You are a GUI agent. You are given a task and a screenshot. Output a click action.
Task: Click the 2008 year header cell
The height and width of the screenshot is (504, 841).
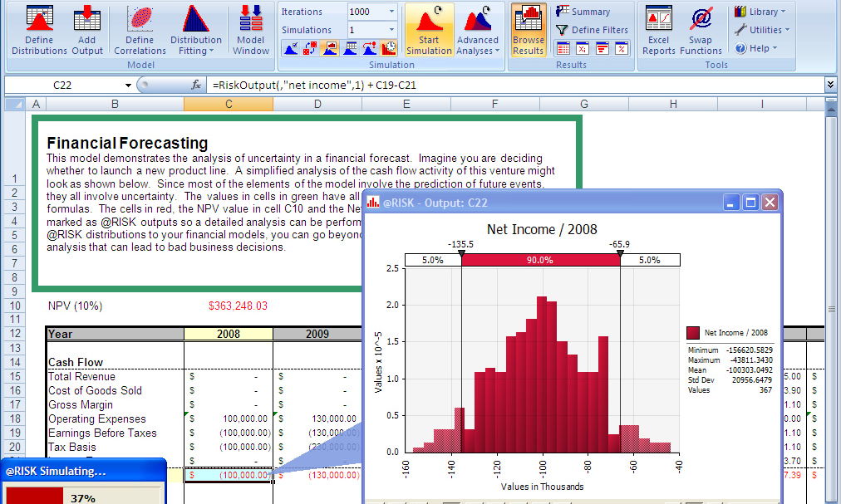click(229, 334)
